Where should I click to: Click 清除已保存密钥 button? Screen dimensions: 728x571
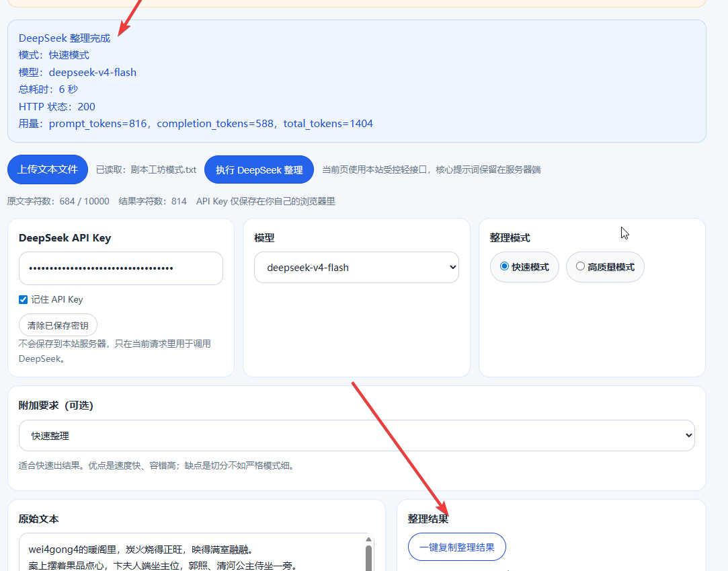click(x=58, y=326)
